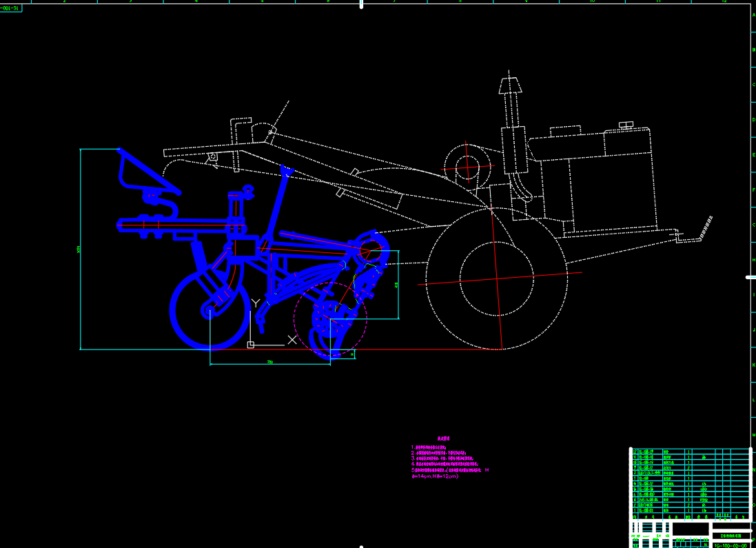Click the drawing number 1G-100-02-00
Screen dimensions: 756x548
[x=730, y=546]
